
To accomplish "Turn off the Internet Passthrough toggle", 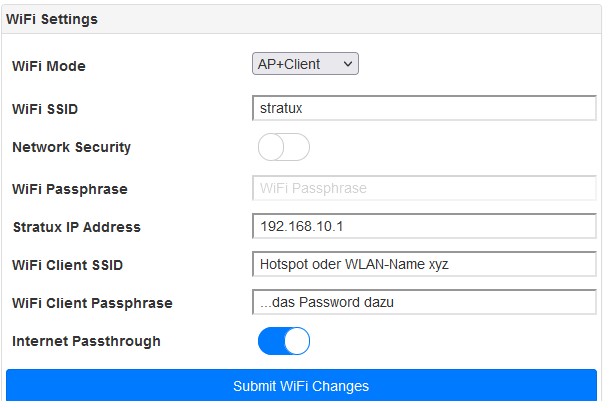I will pos(284,341).
